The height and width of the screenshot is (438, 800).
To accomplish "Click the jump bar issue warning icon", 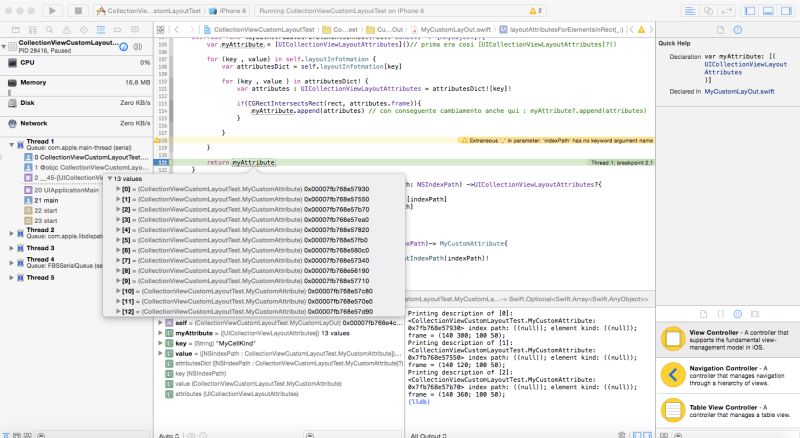I will (641, 30).
